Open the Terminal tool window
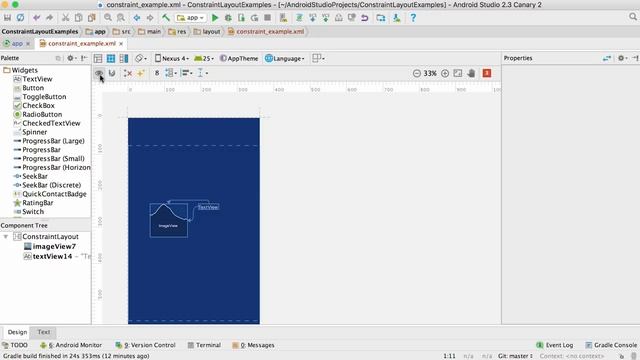 click(x=204, y=345)
